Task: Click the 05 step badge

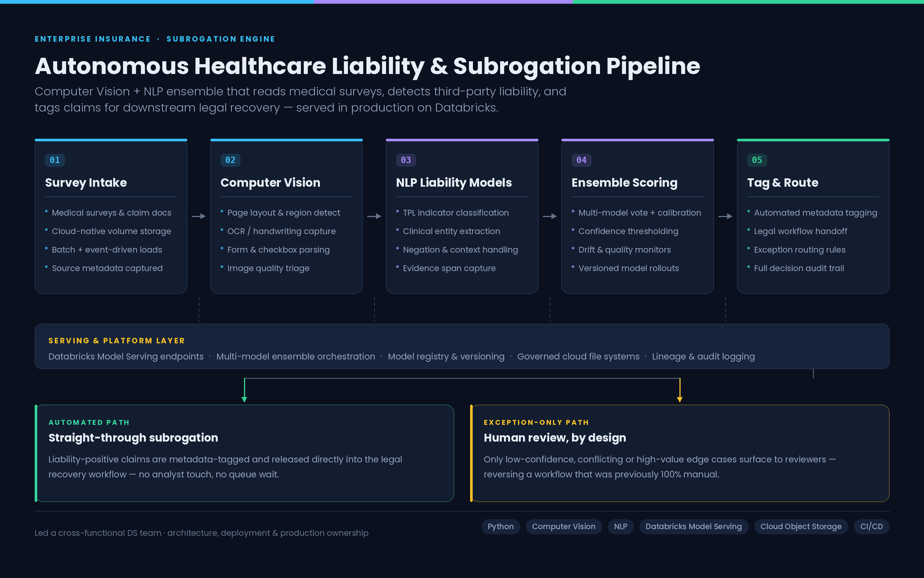Action: click(757, 160)
